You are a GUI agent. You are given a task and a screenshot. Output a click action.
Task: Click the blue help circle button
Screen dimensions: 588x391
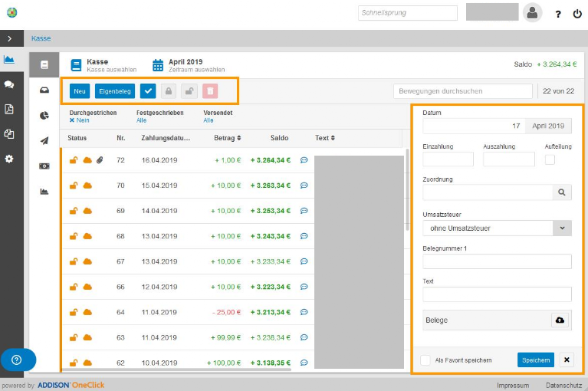pos(18,360)
